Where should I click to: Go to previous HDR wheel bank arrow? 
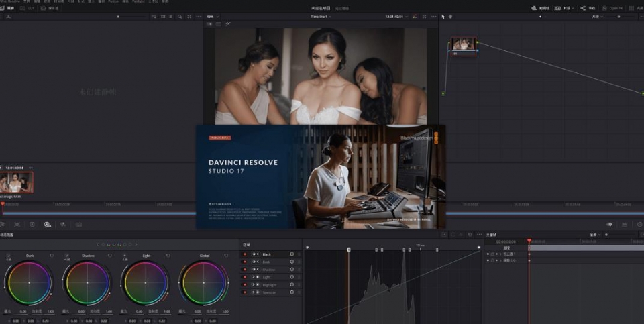(x=97, y=244)
